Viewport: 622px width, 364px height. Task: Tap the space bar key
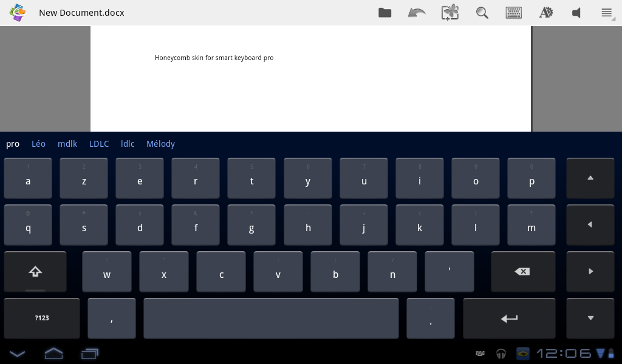point(271,318)
